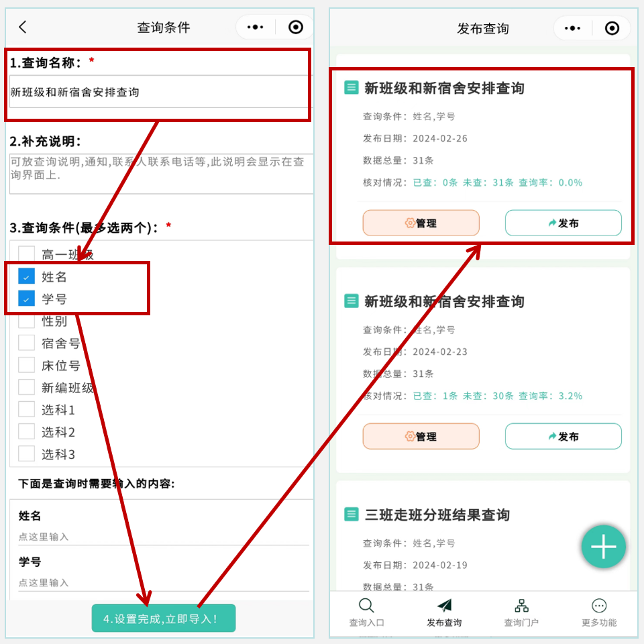
Task: Check the 性别 checkbox
Action: (x=26, y=321)
